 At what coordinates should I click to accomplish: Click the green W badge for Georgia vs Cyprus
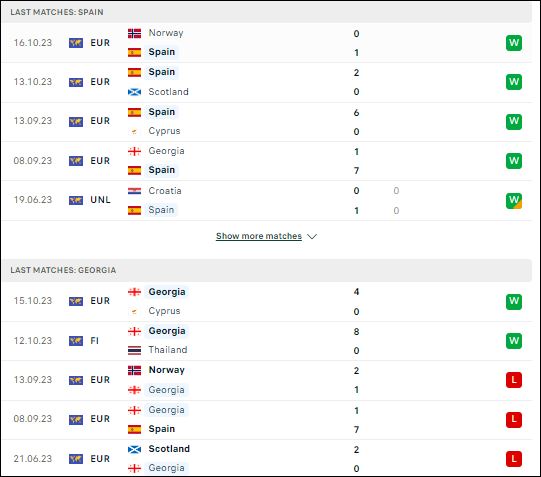tap(514, 301)
